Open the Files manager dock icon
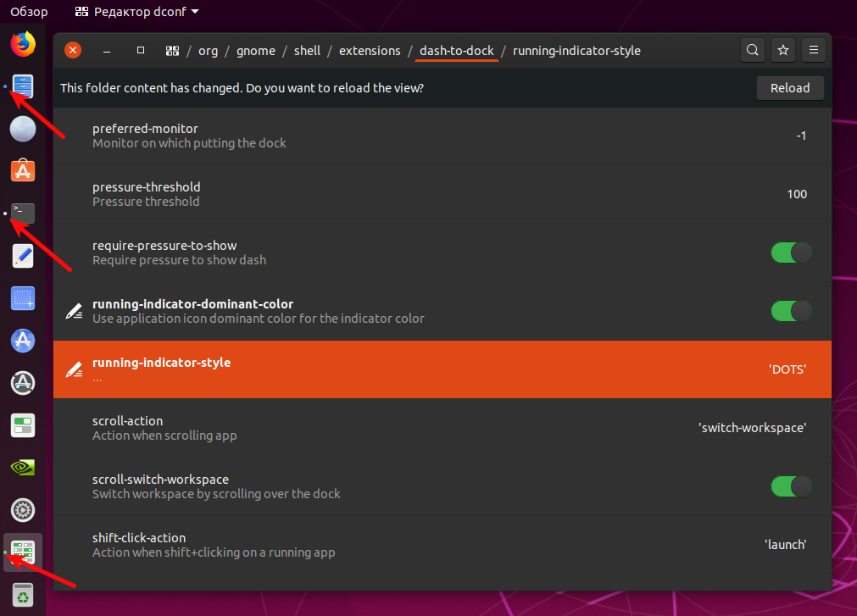Viewport: 857px width, 616px height. pos(23,86)
